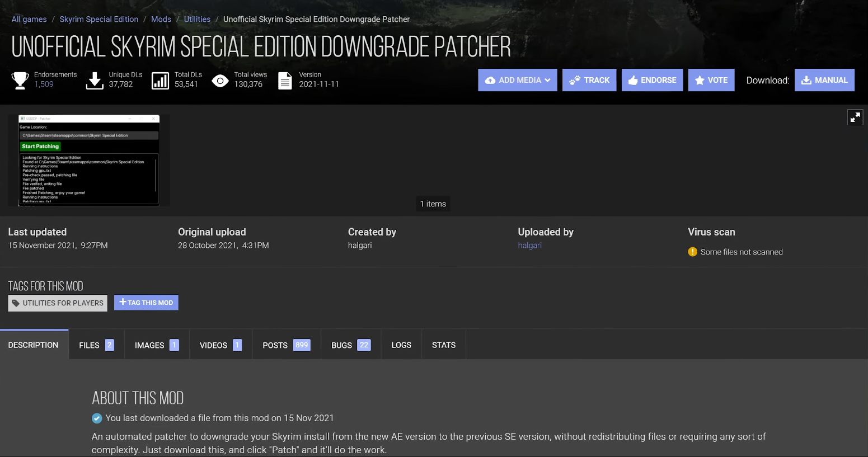Start a Manual download

(824, 80)
